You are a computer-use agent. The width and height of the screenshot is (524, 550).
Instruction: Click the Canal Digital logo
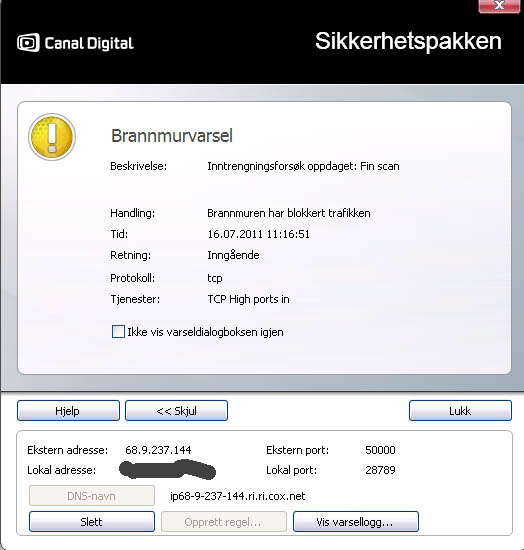75,43
